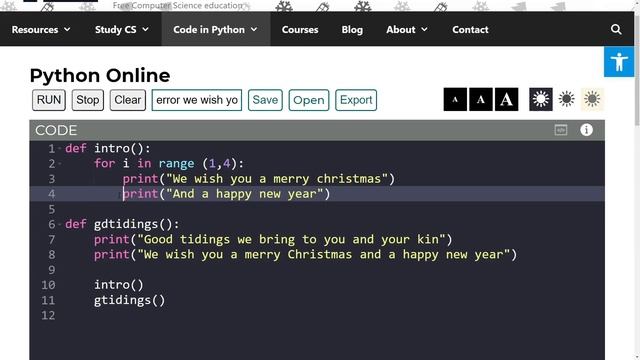Go to the Courses page
Screen dimensions: 640x360
(x=300, y=29)
